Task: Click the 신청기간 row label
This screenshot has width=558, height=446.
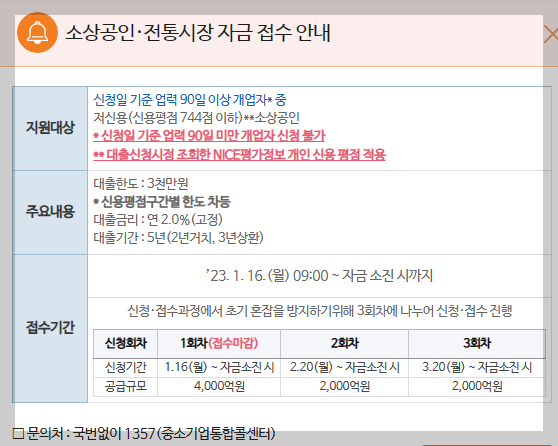Action: coord(126,367)
